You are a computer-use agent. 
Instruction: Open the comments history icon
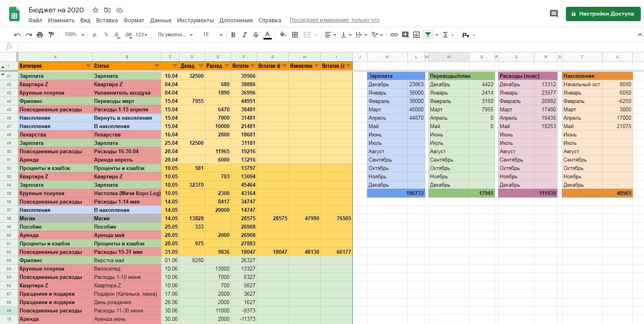pyautogui.click(x=554, y=14)
